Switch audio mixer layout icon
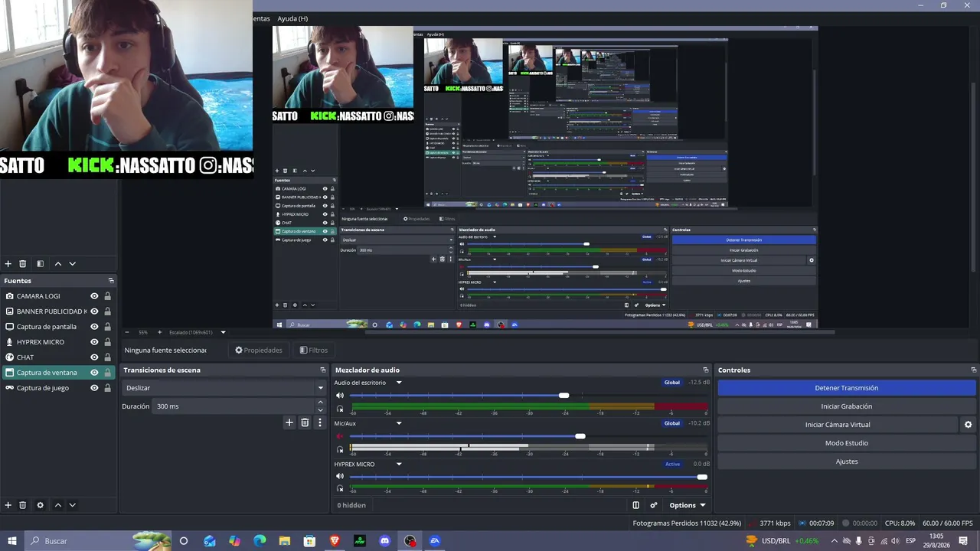Viewport: 980px width, 551px height. pos(636,505)
